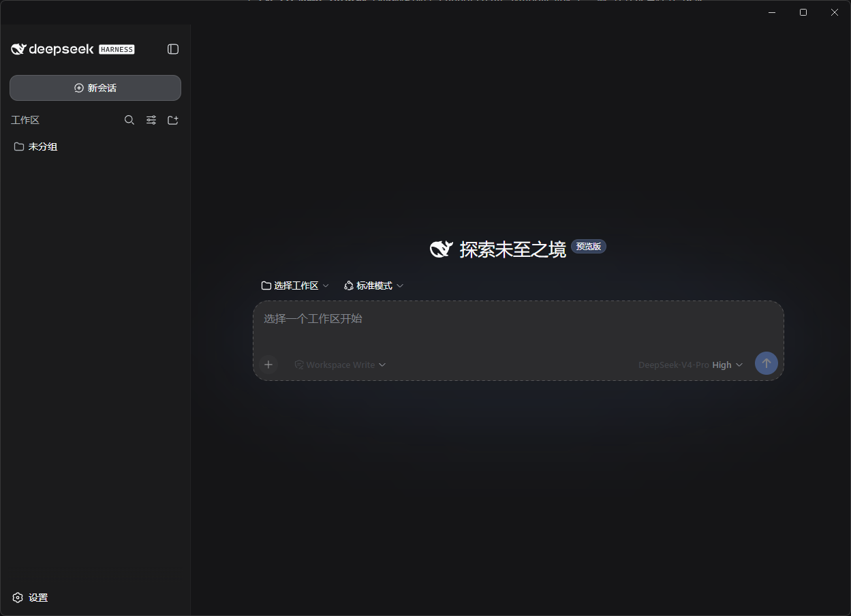The width and height of the screenshot is (851, 616).
Task: Open 设置 at the sidebar bottom
Action: coord(30,598)
